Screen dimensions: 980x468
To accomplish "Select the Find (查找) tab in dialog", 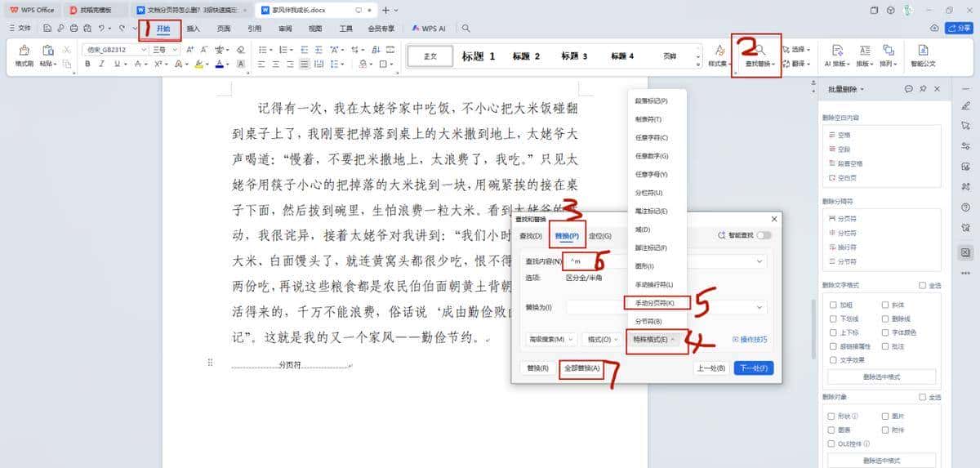I will point(532,236).
